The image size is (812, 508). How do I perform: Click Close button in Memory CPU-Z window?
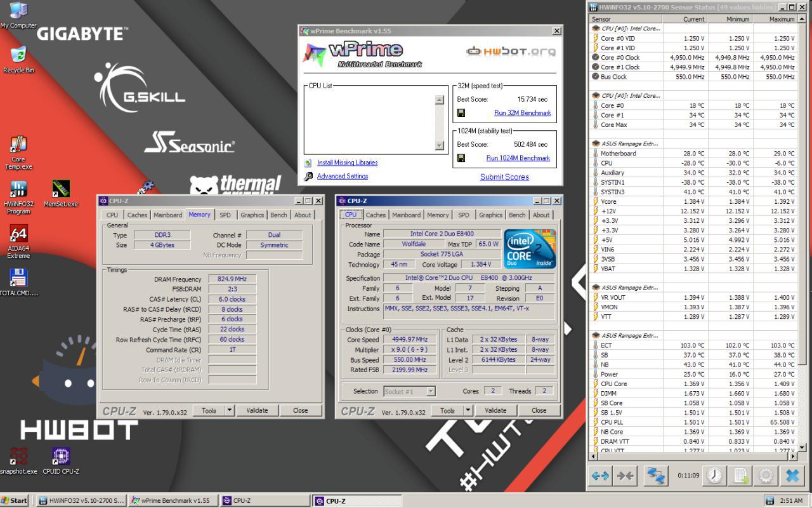click(x=301, y=410)
